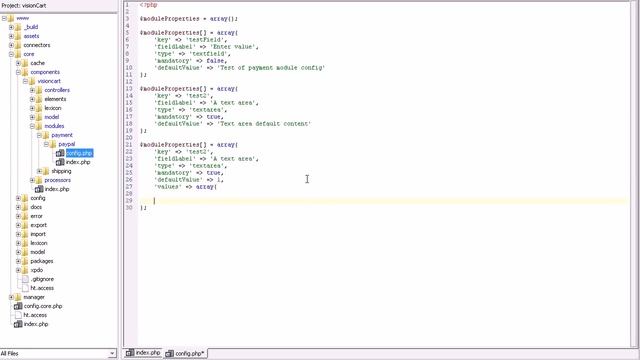Collapse the payment folder node
The width and height of the screenshot is (640, 360).
(39, 135)
